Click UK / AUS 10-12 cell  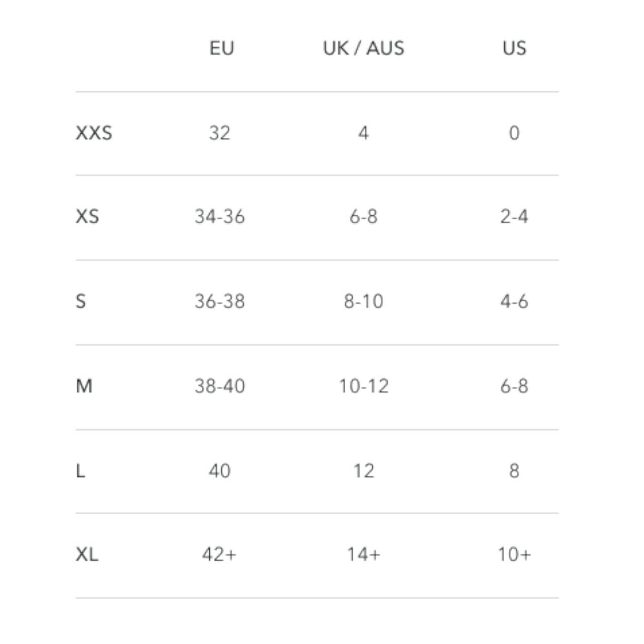pos(363,386)
